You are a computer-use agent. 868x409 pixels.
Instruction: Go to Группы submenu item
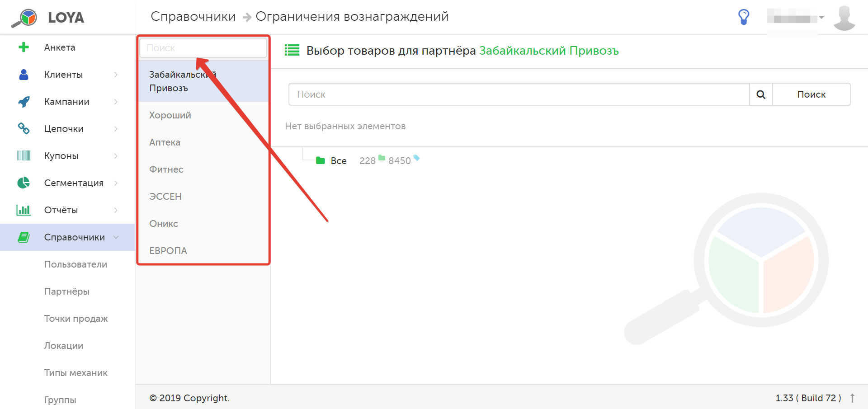coord(60,400)
